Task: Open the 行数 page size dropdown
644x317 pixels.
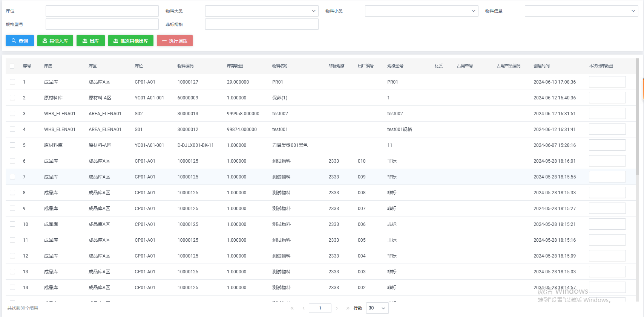Action: coord(377,308)
